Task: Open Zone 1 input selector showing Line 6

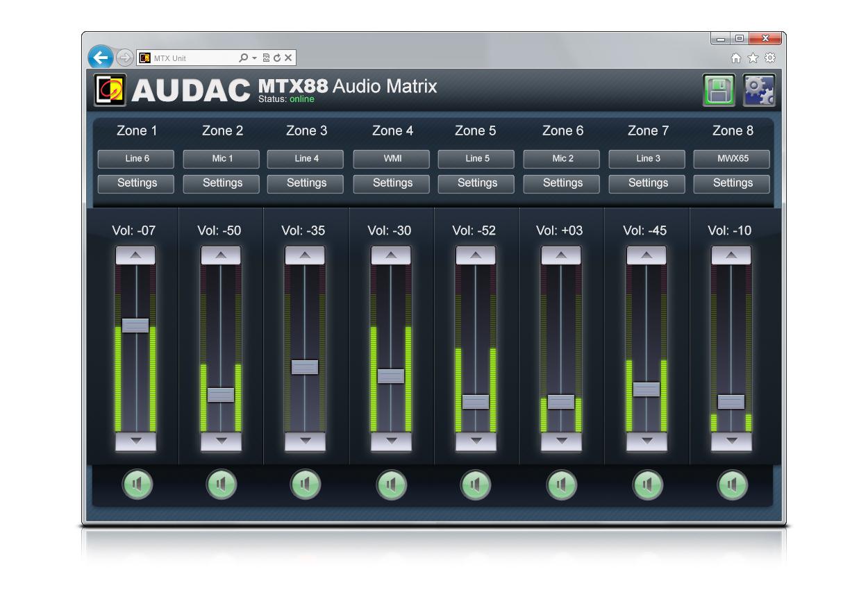Action: [x=136, y=159]
